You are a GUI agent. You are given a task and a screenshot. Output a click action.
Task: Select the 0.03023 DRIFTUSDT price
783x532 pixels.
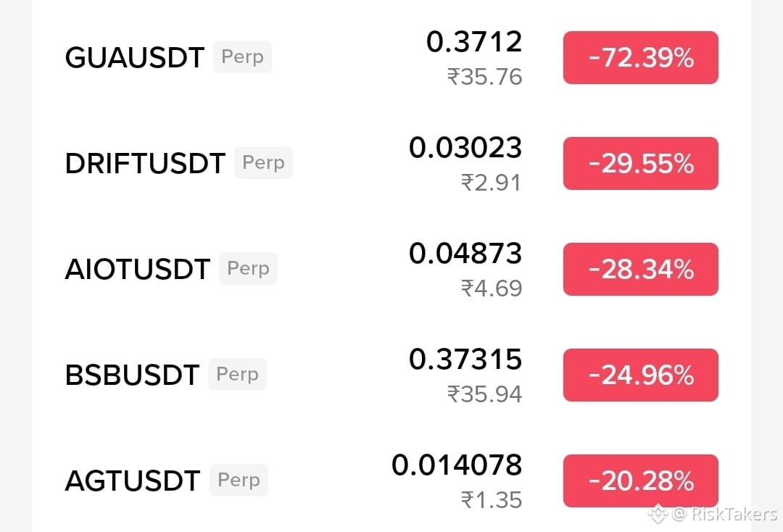[465, 148]
